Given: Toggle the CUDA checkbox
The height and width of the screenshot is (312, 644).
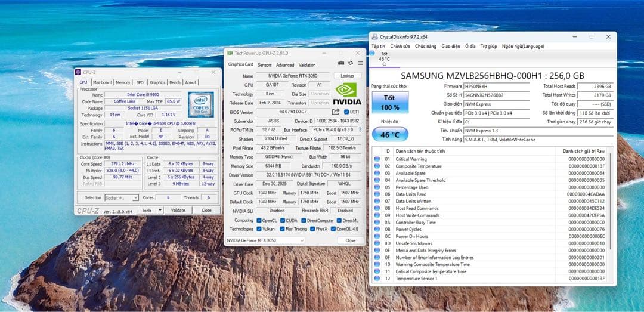Looking at the screenshot, I should point(283,220).
